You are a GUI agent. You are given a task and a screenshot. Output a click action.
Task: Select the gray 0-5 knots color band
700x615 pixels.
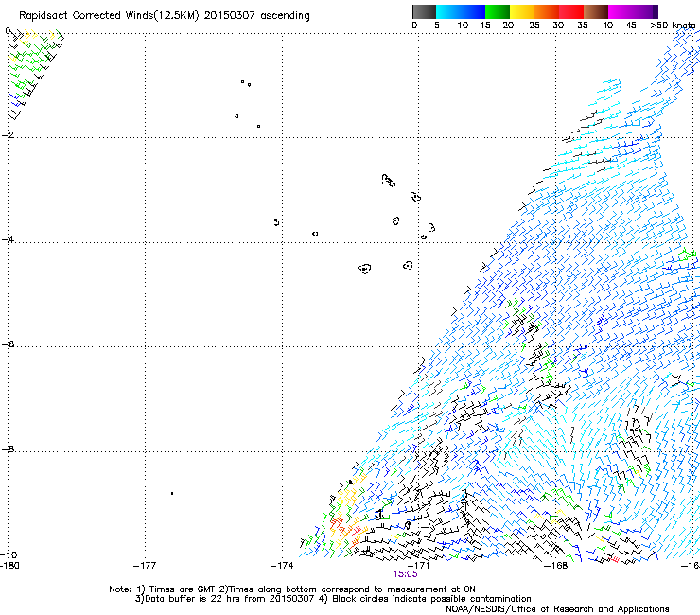pyautogui.click(x=425, y=11)
